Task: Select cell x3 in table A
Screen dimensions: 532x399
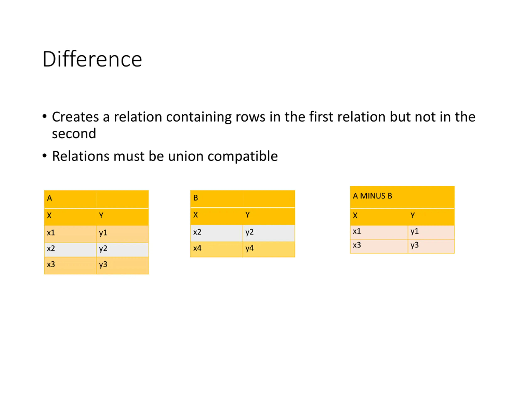Action: (x=70, y=265)
